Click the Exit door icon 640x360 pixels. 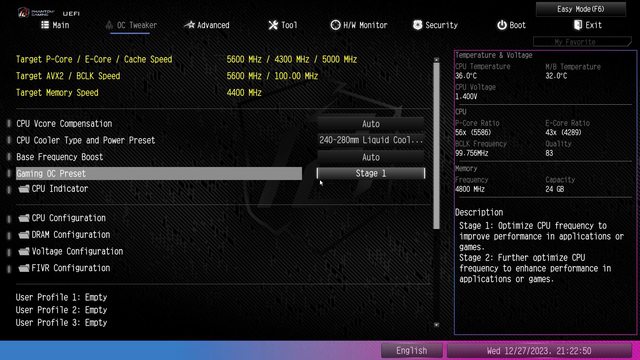[578, 25]
